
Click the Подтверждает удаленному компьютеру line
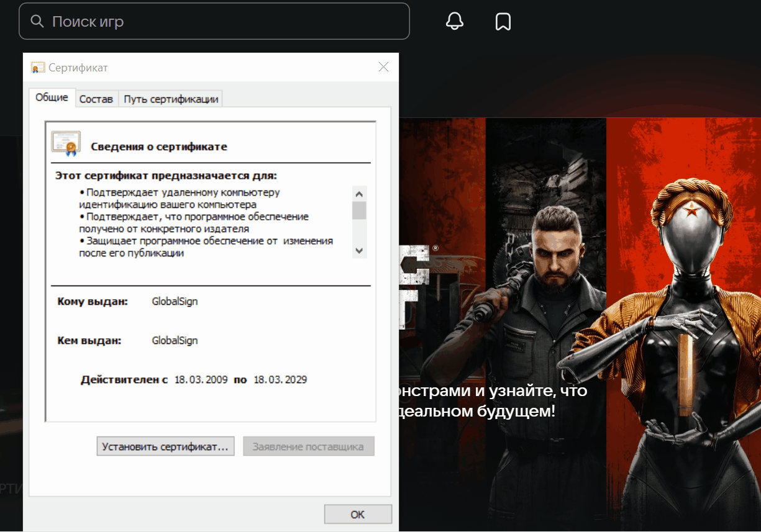pyautogui.click(x=180, y=199)
